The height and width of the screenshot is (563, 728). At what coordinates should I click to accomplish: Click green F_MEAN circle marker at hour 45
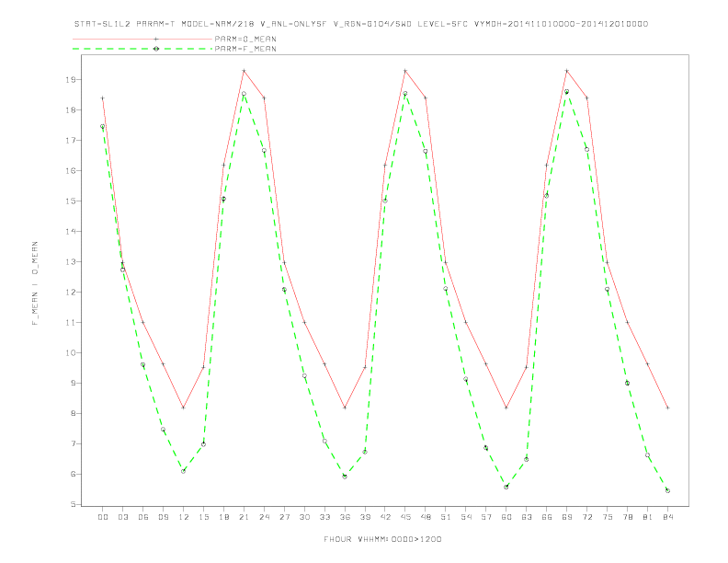[x=405, y=93]
